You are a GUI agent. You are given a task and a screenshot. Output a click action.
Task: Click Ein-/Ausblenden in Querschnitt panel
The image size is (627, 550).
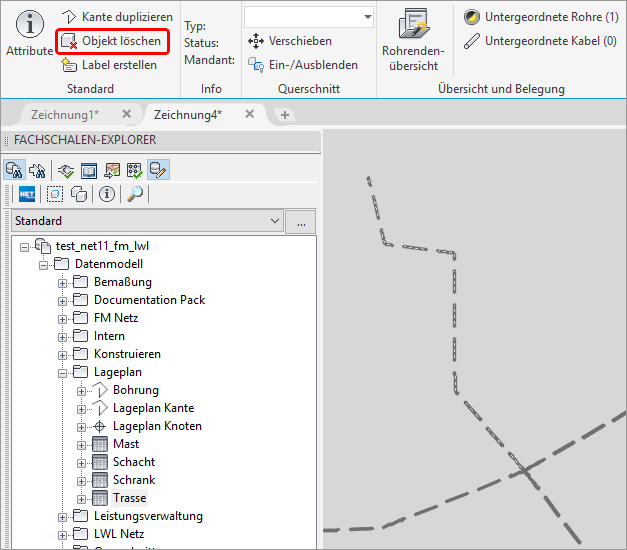303,65
